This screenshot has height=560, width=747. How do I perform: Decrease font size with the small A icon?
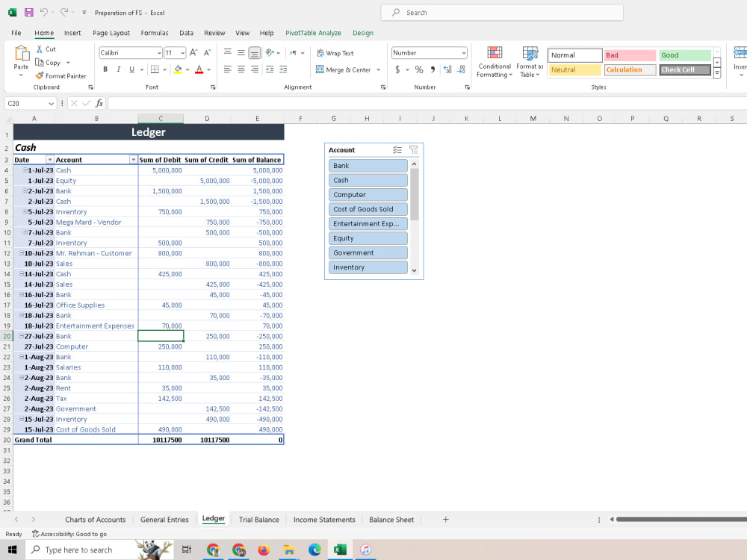pyautogui.click(x=207, y=52)
